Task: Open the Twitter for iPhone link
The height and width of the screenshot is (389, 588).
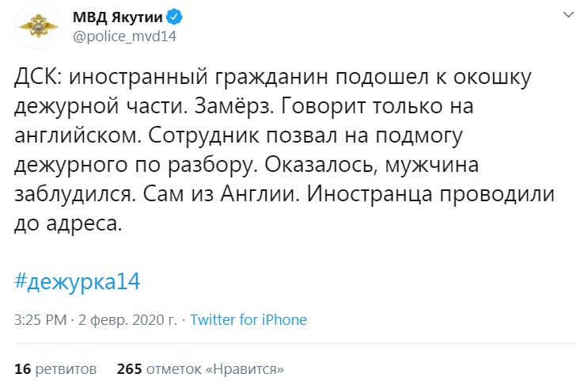Action: 248,320
